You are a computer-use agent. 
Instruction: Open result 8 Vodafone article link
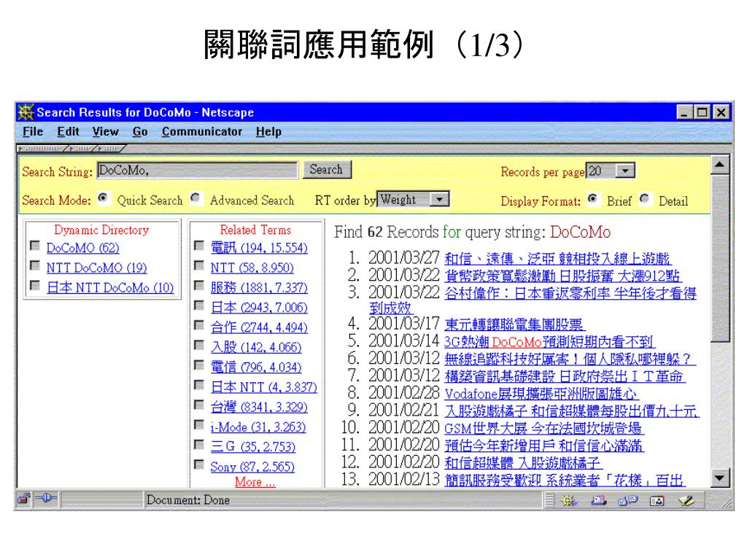[x=541, y=394]
